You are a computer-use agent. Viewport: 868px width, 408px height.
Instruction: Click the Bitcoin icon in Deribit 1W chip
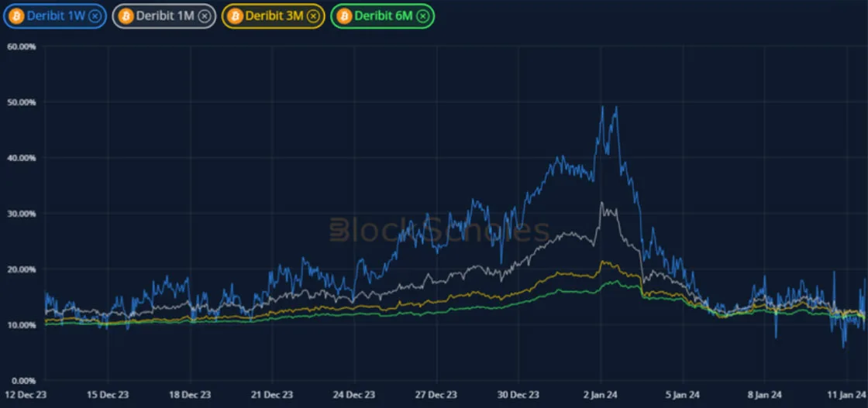pyautogui.click(x=16, y=16)
